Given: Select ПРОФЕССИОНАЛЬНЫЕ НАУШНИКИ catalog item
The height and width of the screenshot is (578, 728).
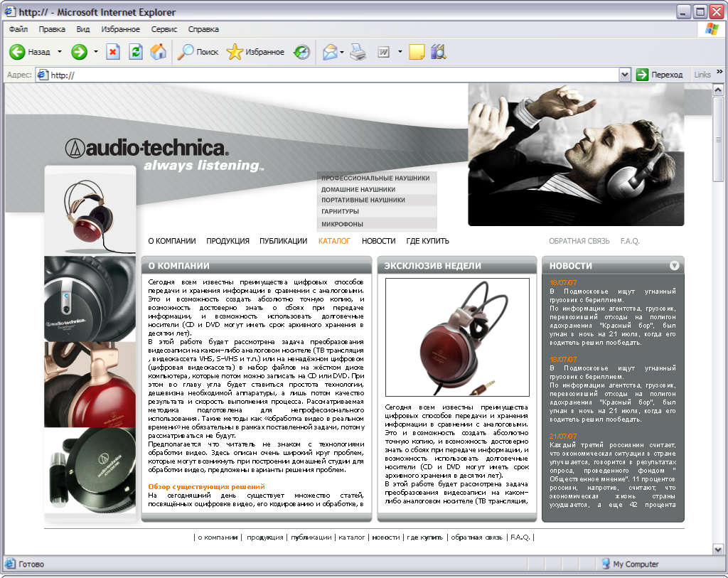Looking at the screenshot, I should [375, 178].
